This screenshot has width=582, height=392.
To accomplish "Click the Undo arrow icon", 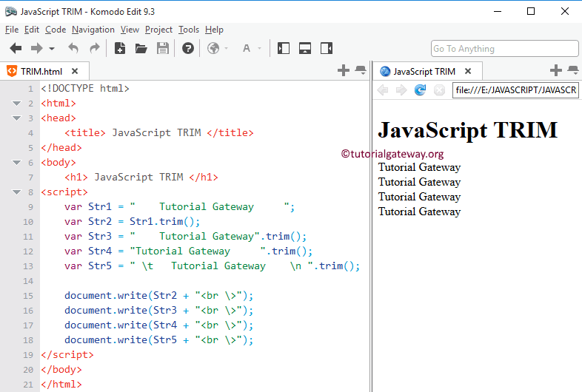I will (73, 49).
